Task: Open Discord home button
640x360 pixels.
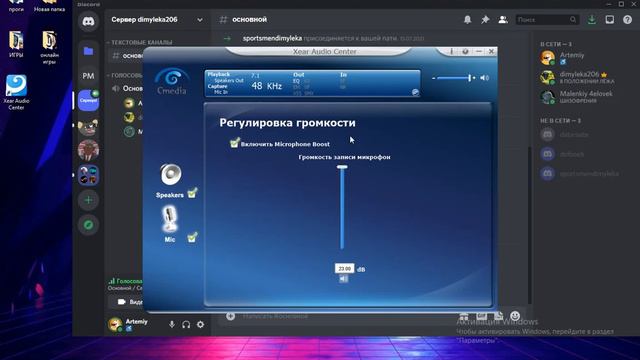Action: point(88,21)
